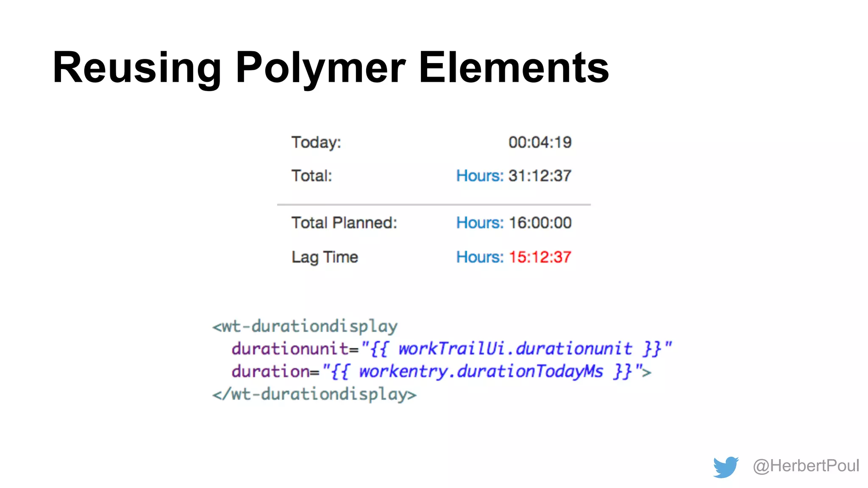Click the 'durationunit' attribute name

point(290,349)
